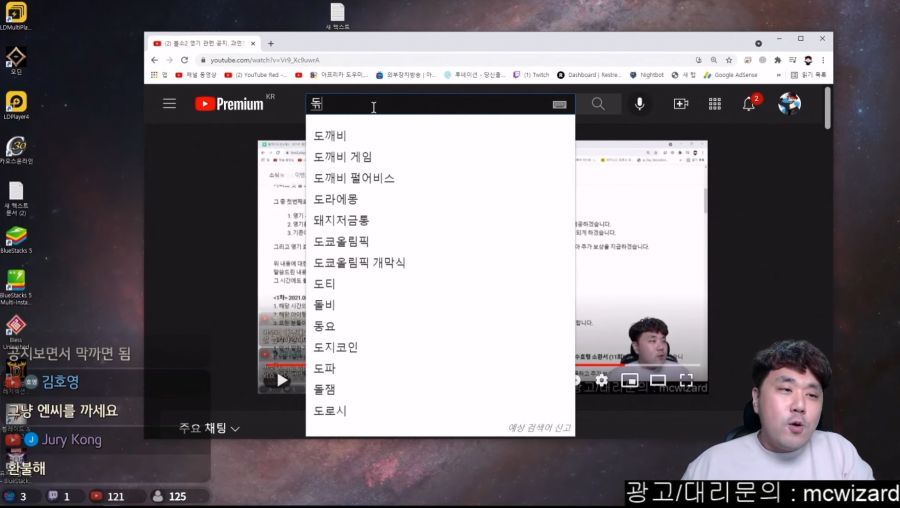This screenshot has width=900, height=508.
Task: Switch to theater mode
Action: [x=658, y=379]
